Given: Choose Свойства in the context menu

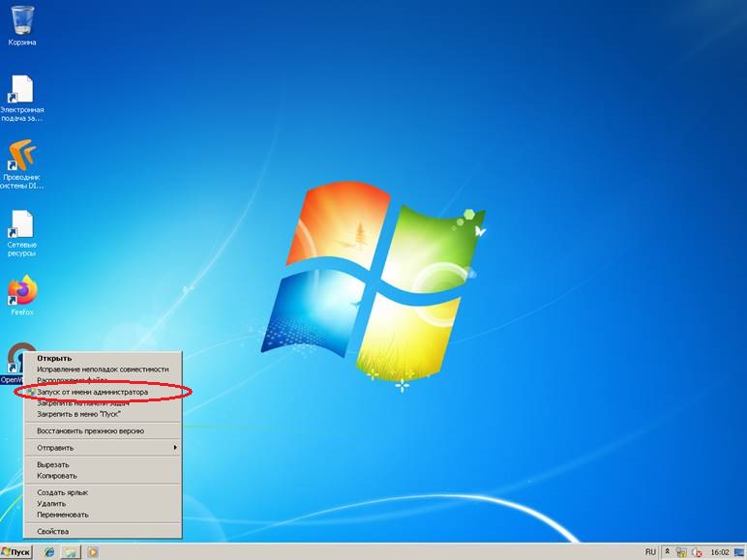Looking at the screenshot, I should click(x=103, y=531).
